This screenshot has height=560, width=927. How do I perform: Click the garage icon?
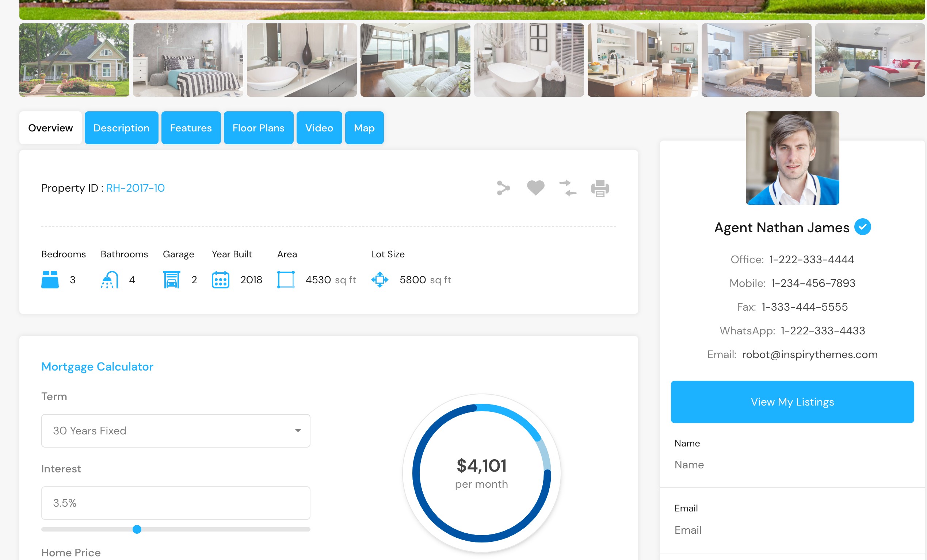coord(172,280)
